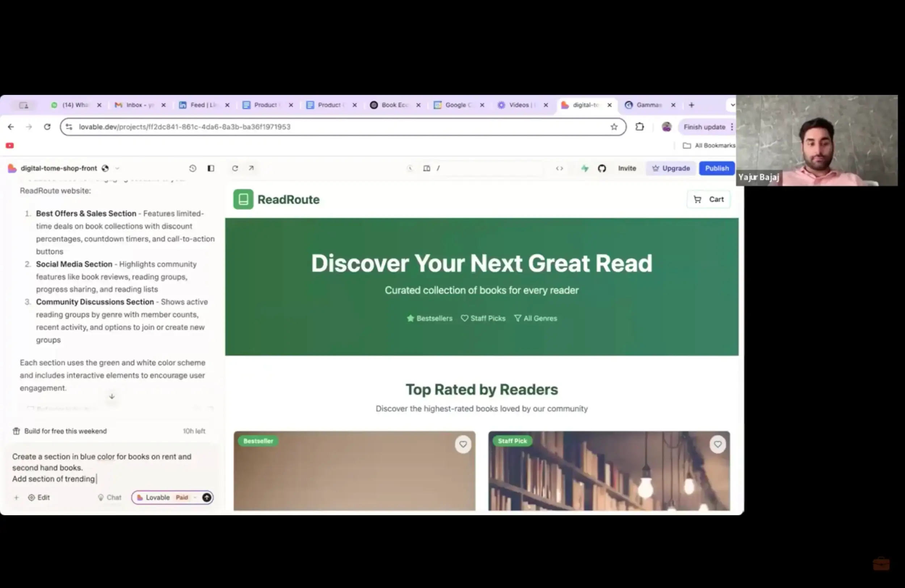
Task: Click the Bestsellers filter in hero
Action: (x=430, y=318)
